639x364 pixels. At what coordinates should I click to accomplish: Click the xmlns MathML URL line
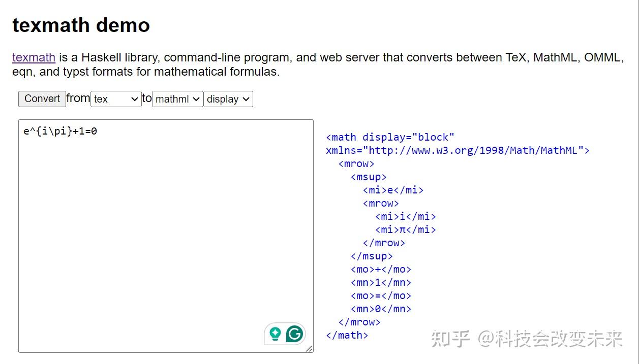coord(458,150)
